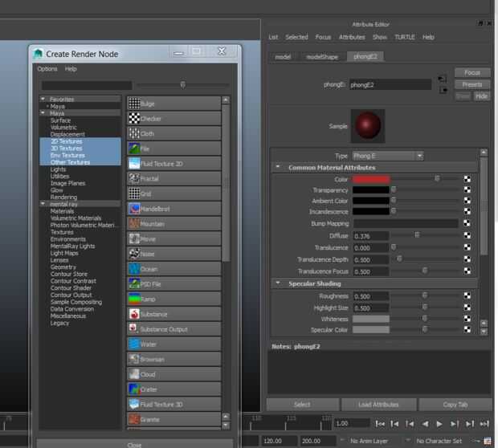Viewport: 498px width, 448px height.
Task: Create a Brownian 3D texture node
Action: tap(173, 359)
